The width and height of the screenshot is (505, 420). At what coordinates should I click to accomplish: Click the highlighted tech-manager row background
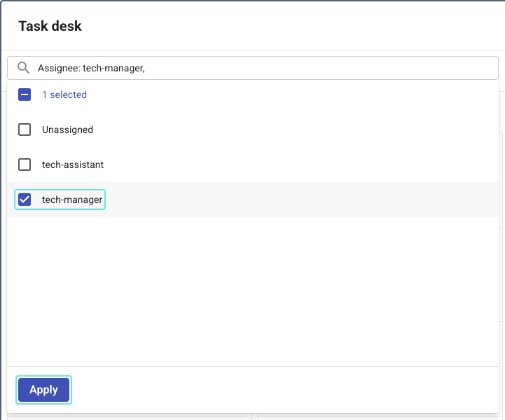tap(301, 199)
